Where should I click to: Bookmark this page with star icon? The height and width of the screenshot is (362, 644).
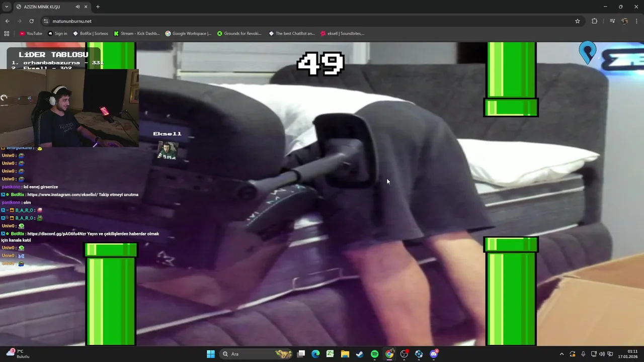[x=577, y=21]
